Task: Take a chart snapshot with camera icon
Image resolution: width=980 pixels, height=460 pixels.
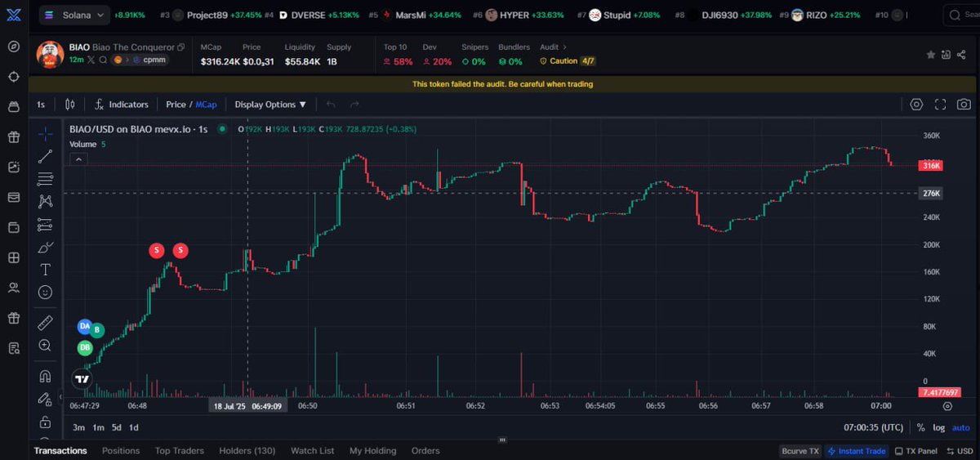Action: coord(964,105)
